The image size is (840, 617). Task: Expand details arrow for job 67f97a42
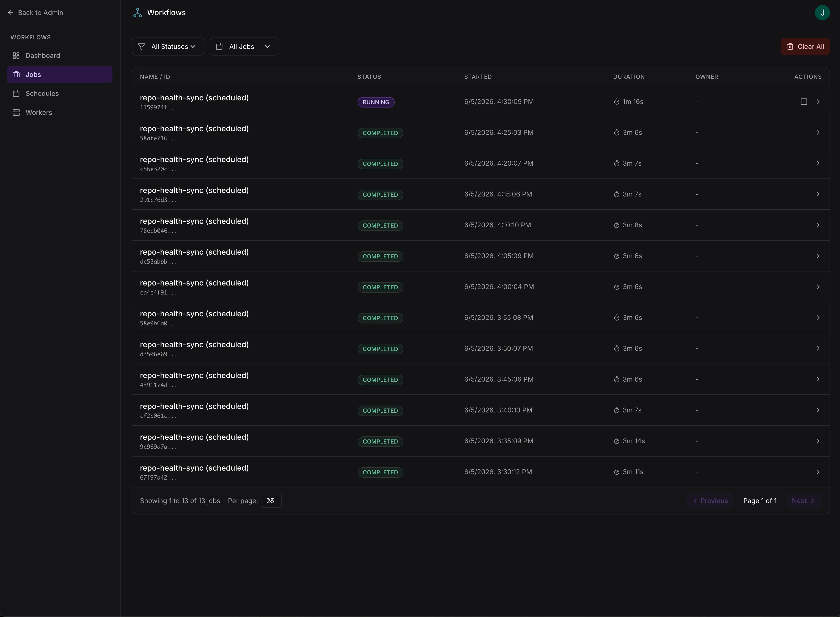click(x=818, y=472)
